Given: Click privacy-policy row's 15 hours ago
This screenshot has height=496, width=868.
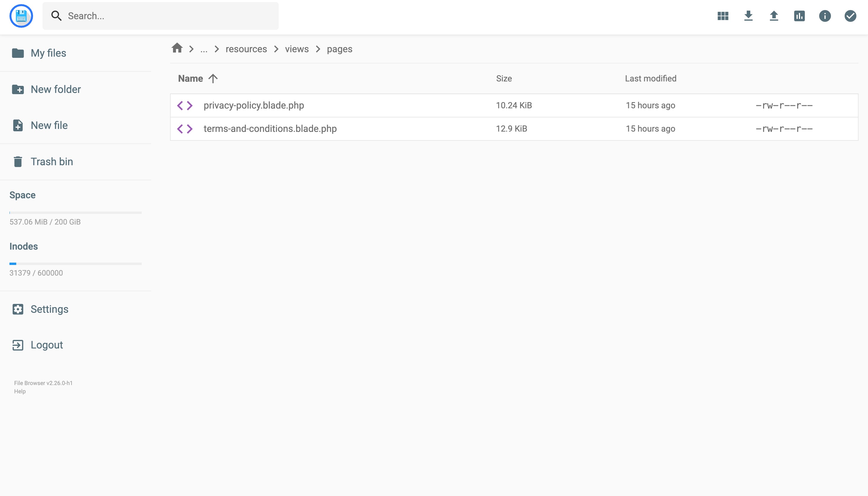Looking at the screenshot, I should [x=650, y=106].
